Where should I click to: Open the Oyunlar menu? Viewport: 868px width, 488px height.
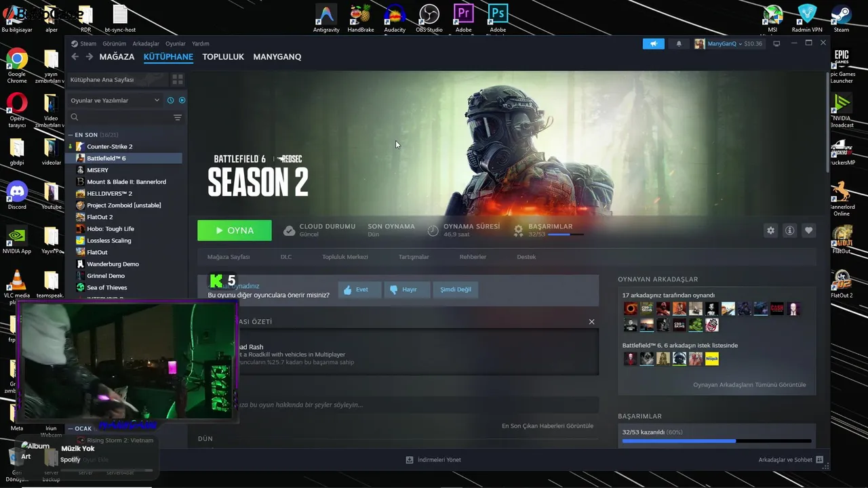click(x=176, y=43)
